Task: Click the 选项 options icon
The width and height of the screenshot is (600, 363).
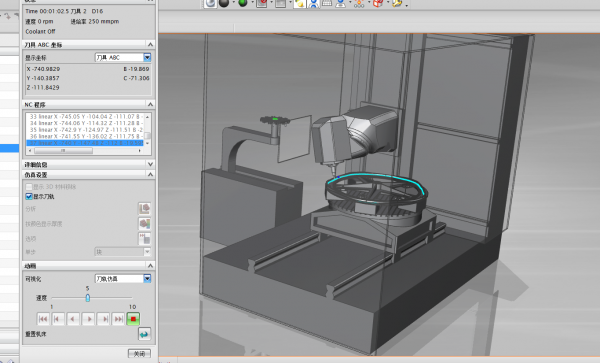Action: tap(144, 238)
